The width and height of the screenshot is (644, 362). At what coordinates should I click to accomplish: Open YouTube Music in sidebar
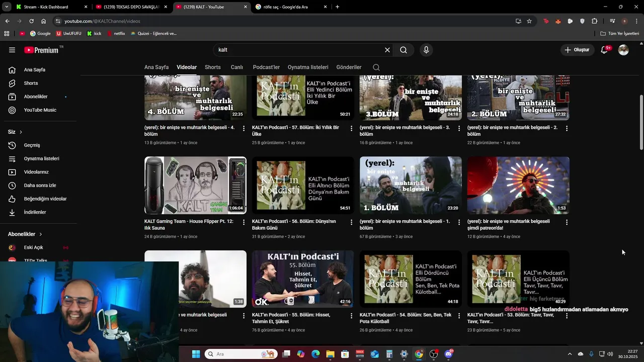[40, 110]
